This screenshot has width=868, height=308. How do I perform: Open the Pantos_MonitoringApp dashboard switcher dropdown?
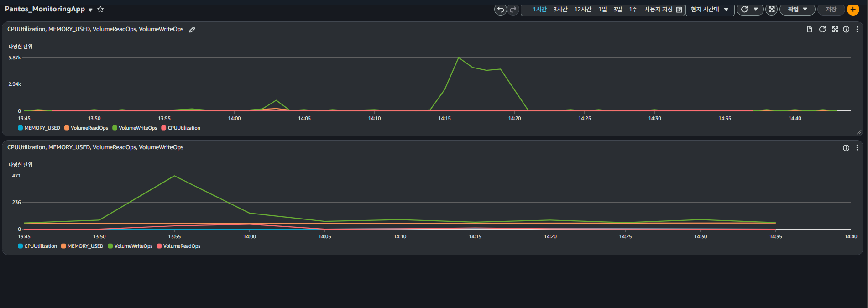pyautogui.click(x=90, y=10)
